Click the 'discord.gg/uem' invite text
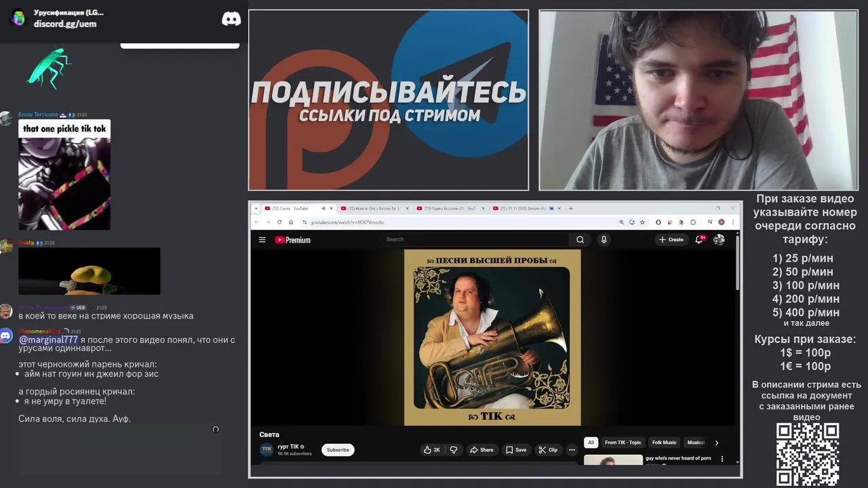This screenshot has width=868, height=488. [65, 24]
